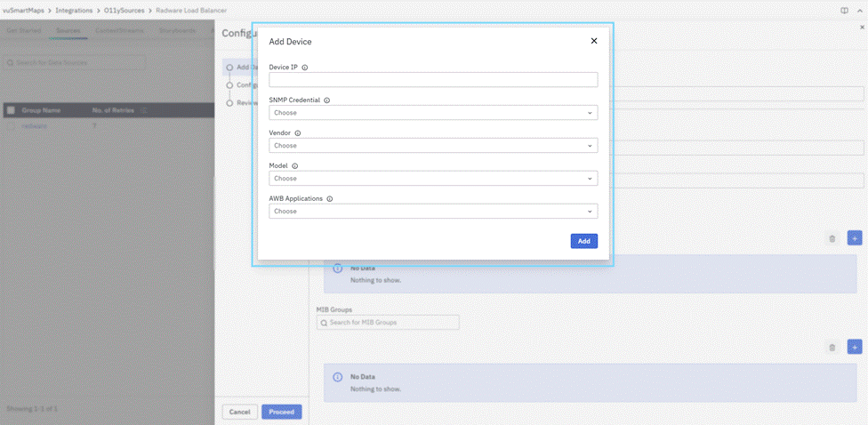Viewport: 868px width, 425px height.
Task: Click the Vendor info icon
Action: click(298, 133)
